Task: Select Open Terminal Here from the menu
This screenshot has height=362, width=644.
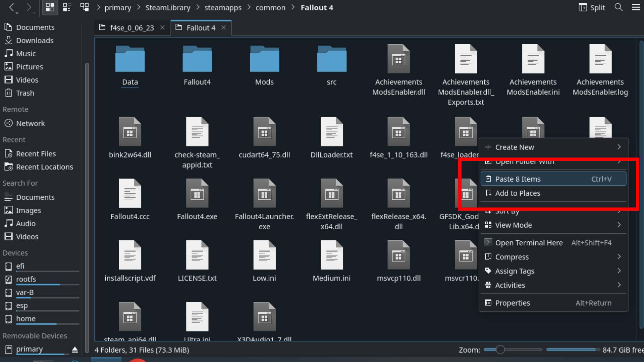Action: coord(529,242)
